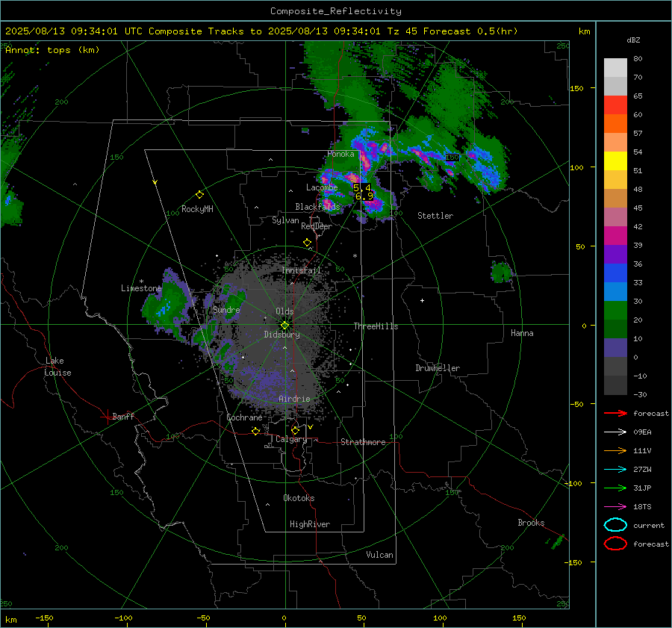Click the Sundre city label
Viewport: 672px width, 628px height.
pyautogui.click(x=226, y=310)
